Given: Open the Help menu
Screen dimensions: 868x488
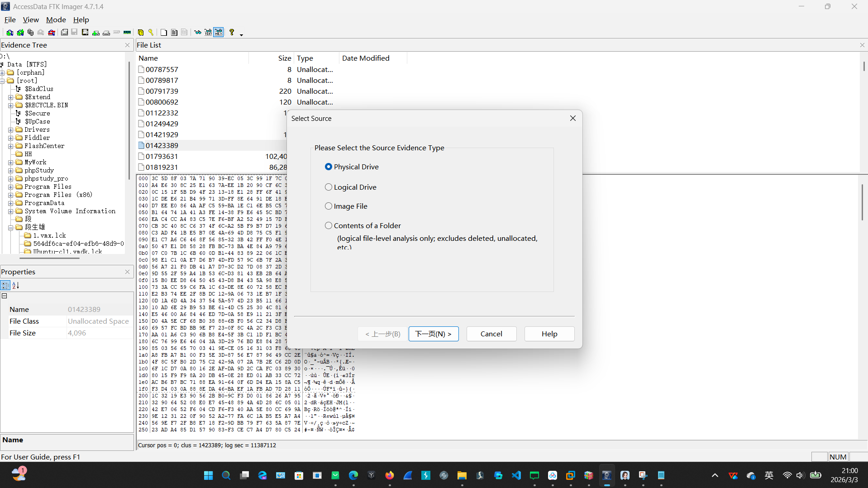Looking at the screenshot, I should pyautogui.click(x=81, y=20).
